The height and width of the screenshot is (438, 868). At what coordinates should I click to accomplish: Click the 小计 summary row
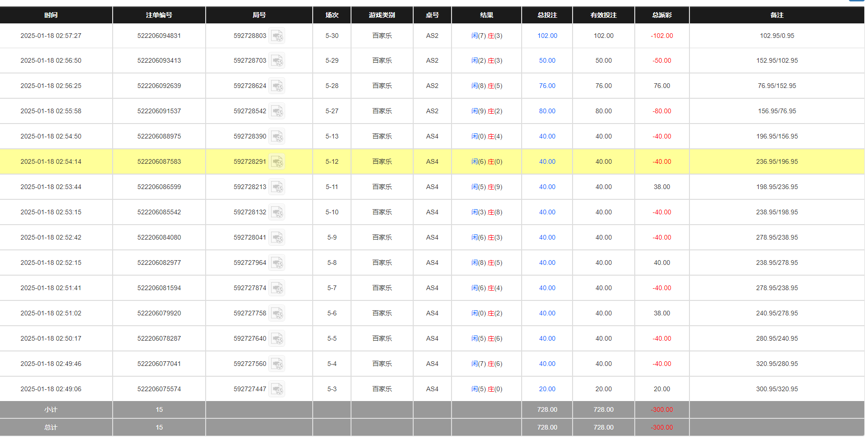(51, 409)
